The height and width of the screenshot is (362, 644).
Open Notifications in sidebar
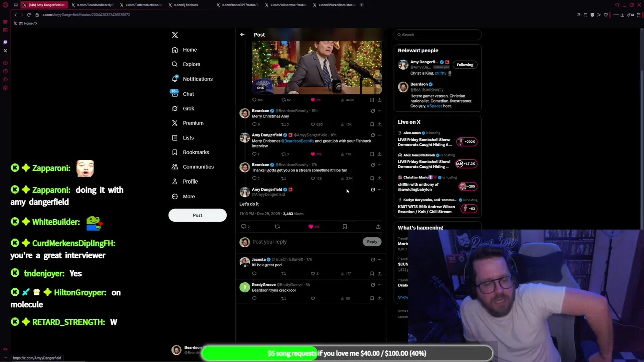tap(192, 79)
